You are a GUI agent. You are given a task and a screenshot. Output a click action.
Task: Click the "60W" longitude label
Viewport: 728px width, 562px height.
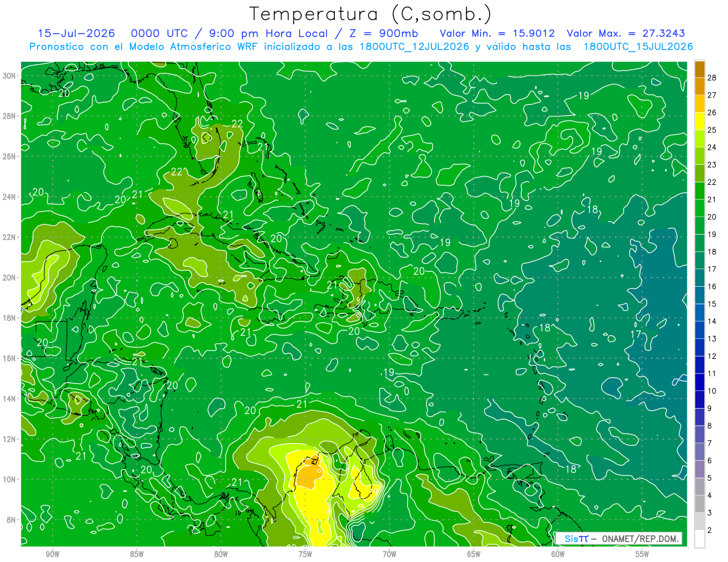(x=558, y=555)
